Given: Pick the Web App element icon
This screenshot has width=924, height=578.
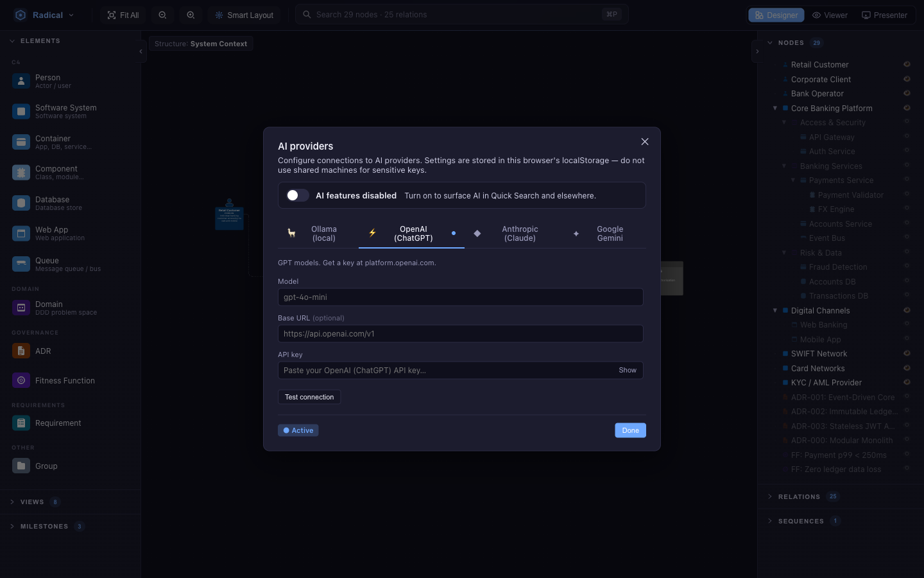Looking at the screenshot, I should (x=21, y=234).
